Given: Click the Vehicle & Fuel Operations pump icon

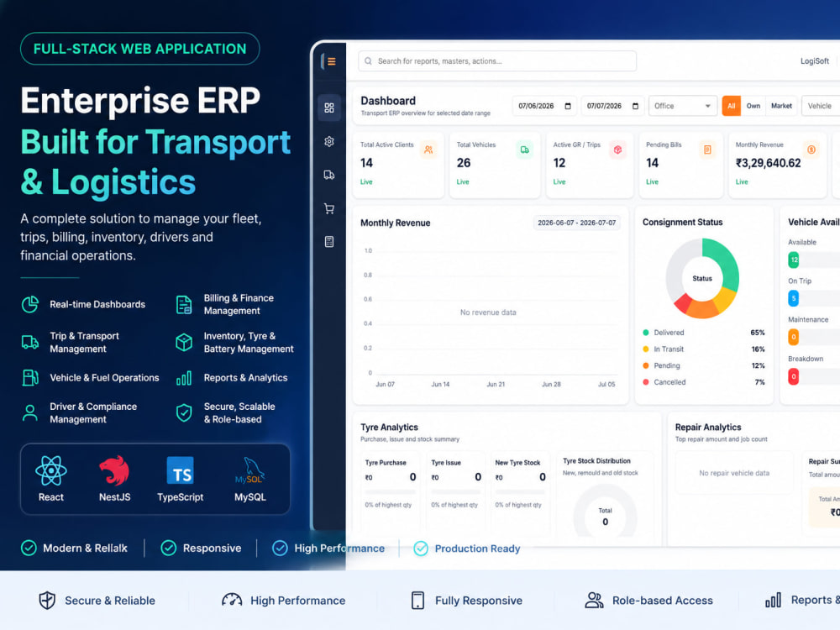Looking at the screenshot, I should pos(30,378).
